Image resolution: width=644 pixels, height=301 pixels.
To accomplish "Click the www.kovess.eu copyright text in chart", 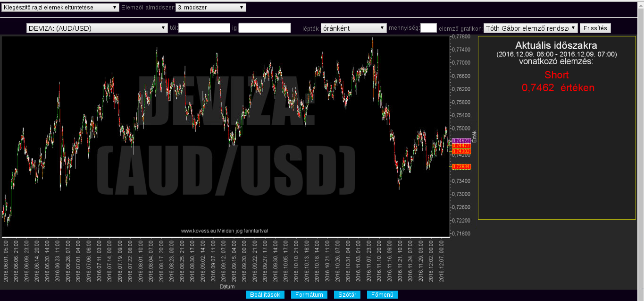I will click(x=225, y=231).
